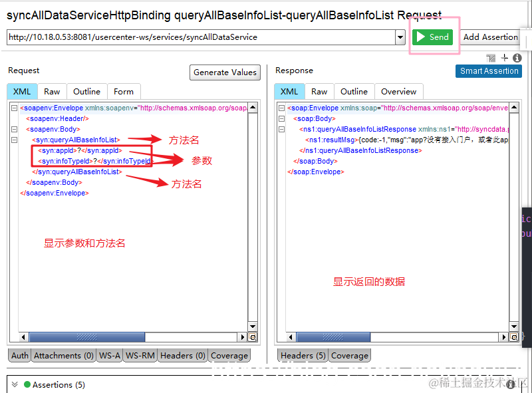Viewport: 532px width, 393px height.
Task: Click closing /soapenv:Envelope tag line
Action: 55,193
